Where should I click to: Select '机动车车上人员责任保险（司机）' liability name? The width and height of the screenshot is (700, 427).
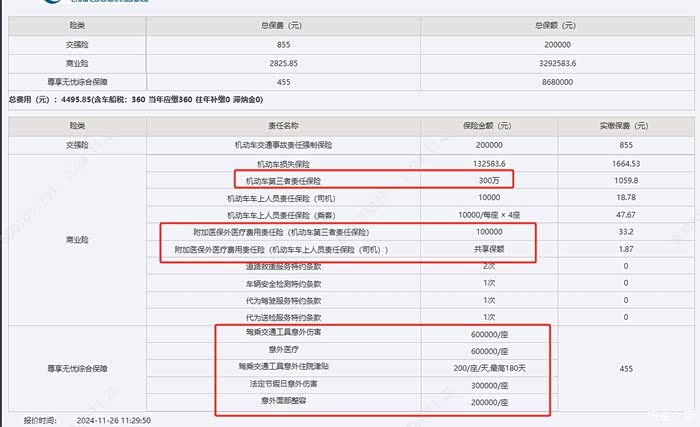pyautogui.click(x=281, y=198)
